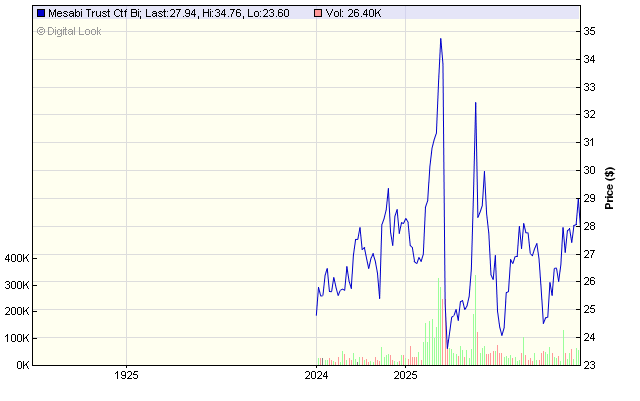Image resolution: width=640 pixels, height=401 pixels.
Task: Click the 35 price axis label
Action: pos(589,31)
